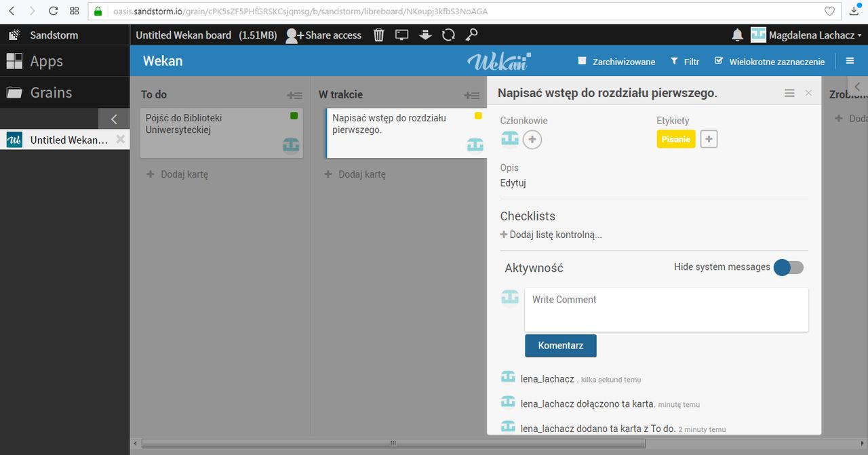
Task: Click member avatar under Członkowie
Action: tap(510, 138)
